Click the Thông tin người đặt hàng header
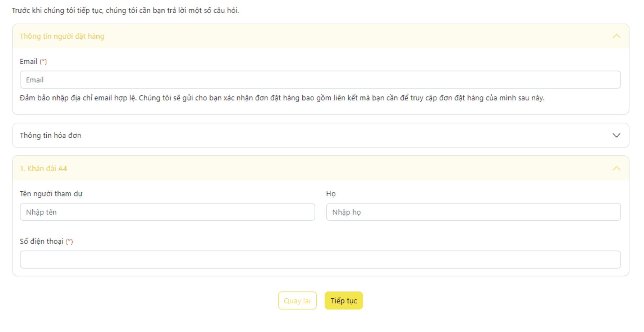Viewport: 644px width, 332px height. [x=321, y=36]
